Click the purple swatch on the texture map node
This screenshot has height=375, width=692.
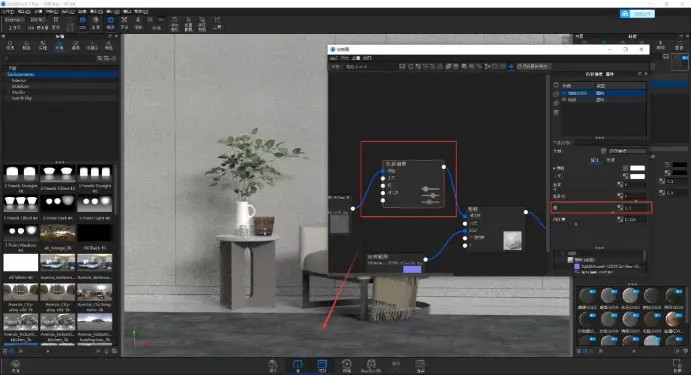point(412,269)
